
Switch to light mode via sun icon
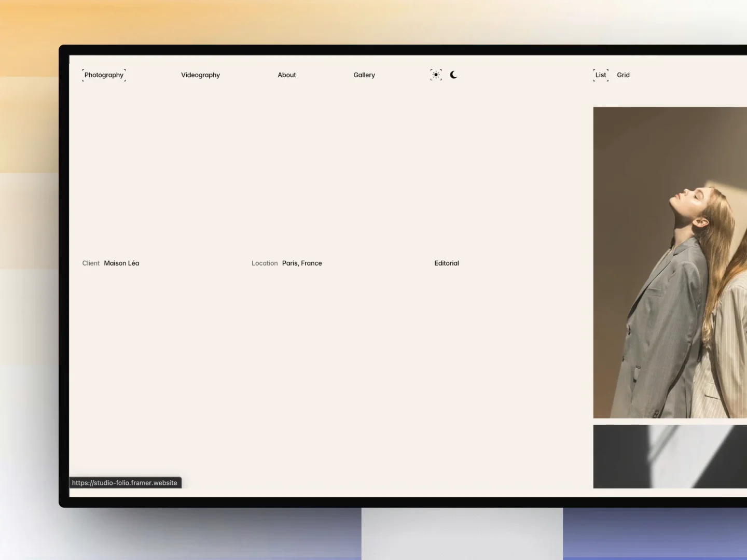436,75
